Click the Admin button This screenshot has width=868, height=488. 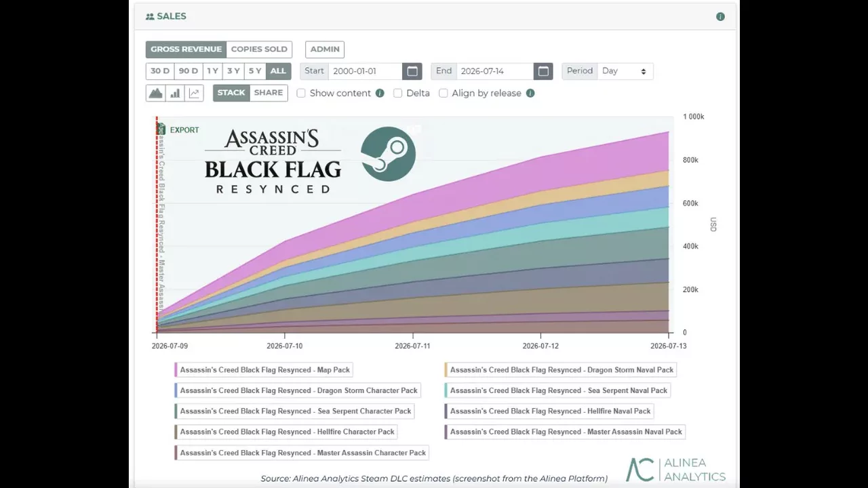pos(325,49)
